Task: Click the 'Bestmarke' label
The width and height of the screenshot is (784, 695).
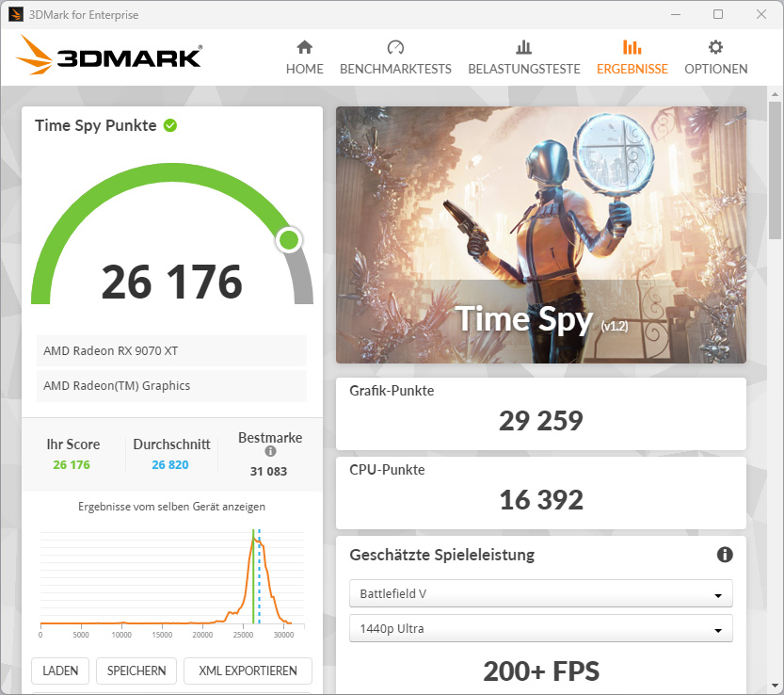Action: click(270, 438)
